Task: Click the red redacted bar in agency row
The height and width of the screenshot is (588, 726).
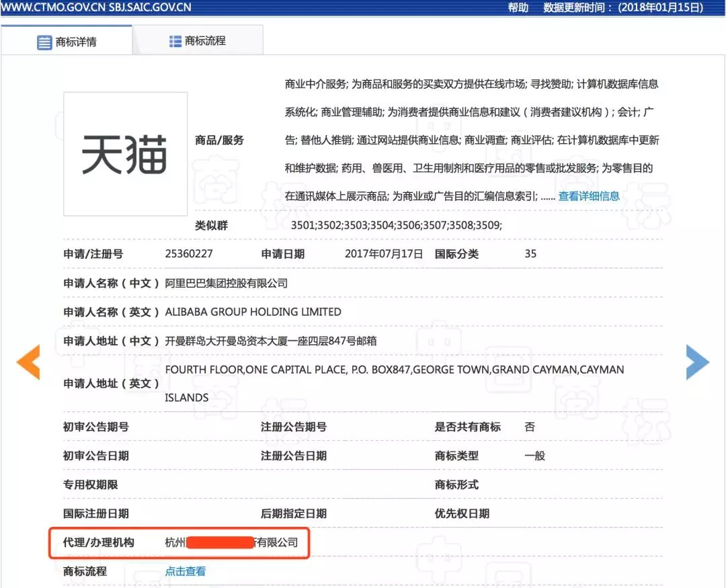Action: coord(219,542)
